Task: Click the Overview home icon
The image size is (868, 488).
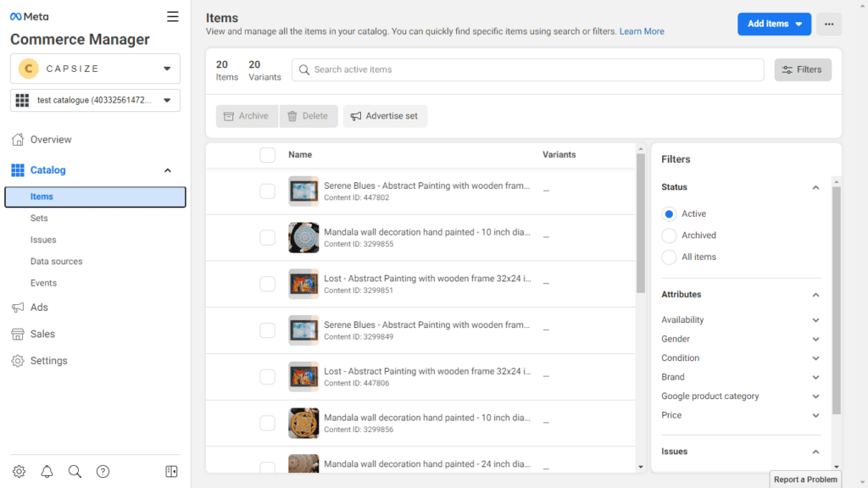Action: [18, 140]
